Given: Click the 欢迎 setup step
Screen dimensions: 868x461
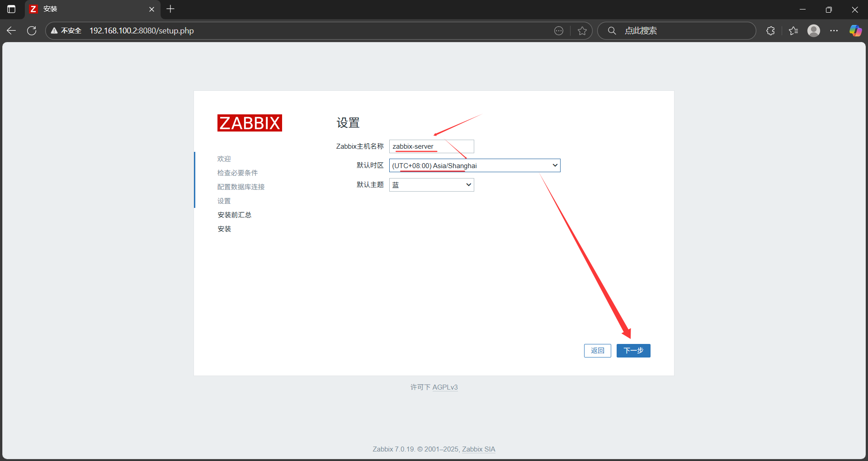Looking at the screenshot, I should point(224,159).
